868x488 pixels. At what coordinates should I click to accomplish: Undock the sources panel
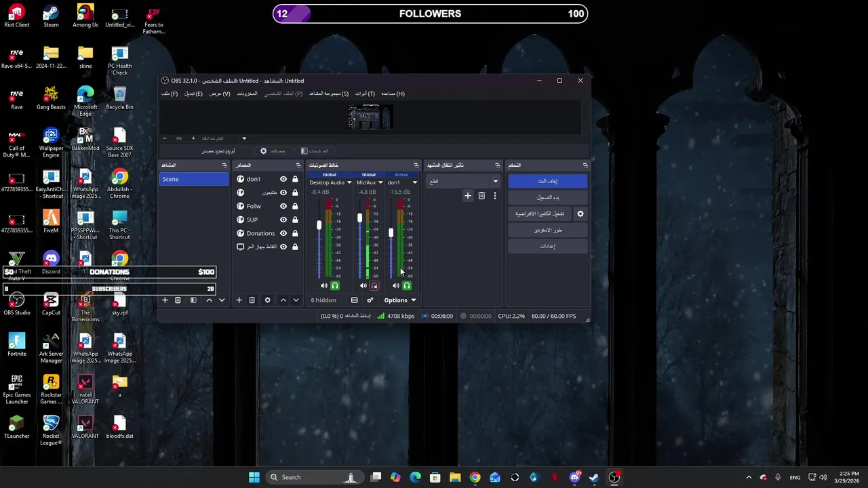coord(298,165)
